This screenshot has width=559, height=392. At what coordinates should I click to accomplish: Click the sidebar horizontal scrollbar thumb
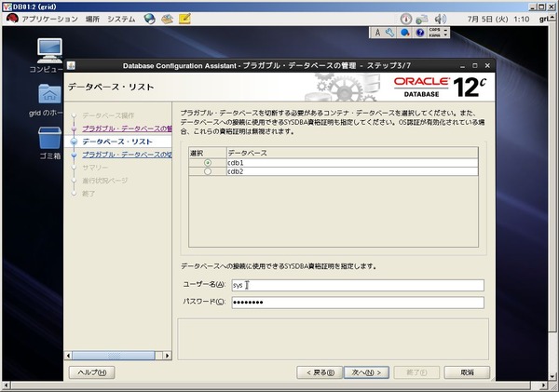114,356
